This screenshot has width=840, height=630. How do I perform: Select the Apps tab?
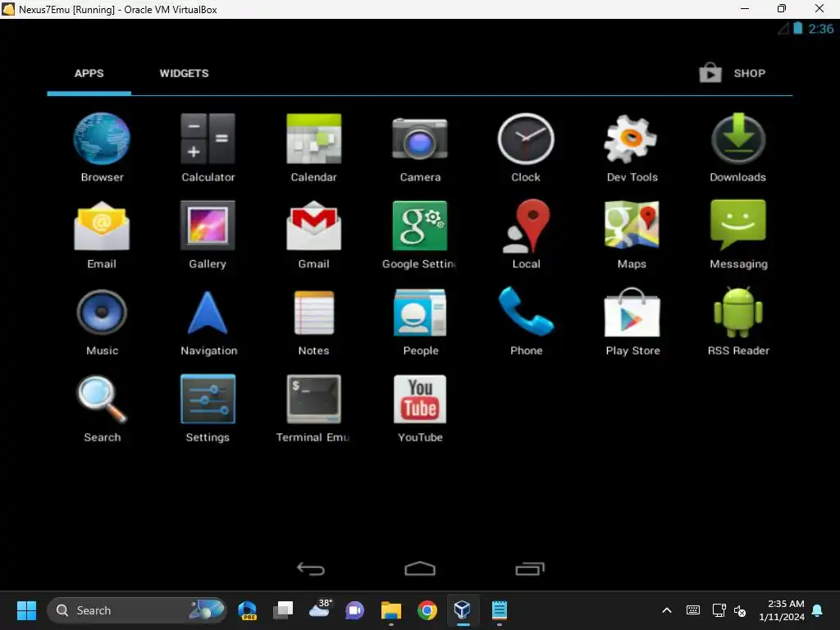[89, 73]
